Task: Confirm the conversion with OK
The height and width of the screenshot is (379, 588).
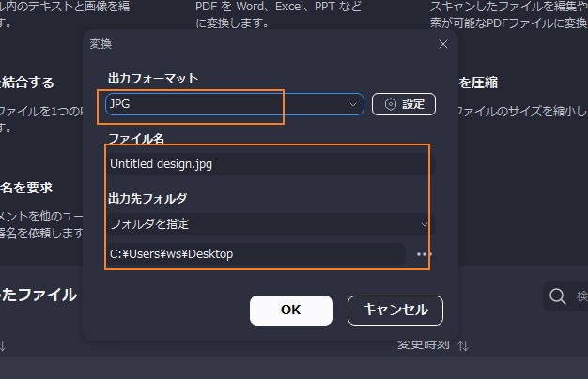Action: pyautogui.click(x=291, y=311)
